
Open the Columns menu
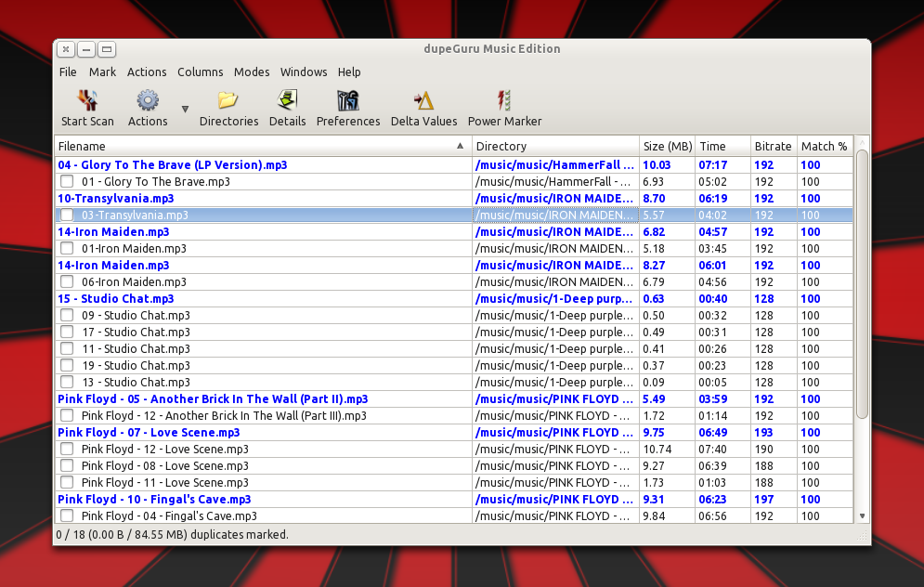(x=201, y=72)
